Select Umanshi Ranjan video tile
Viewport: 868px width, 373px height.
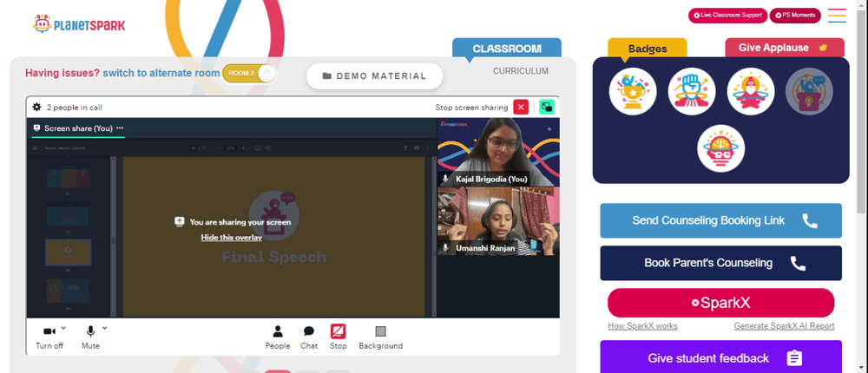click(x=498, y=221)
